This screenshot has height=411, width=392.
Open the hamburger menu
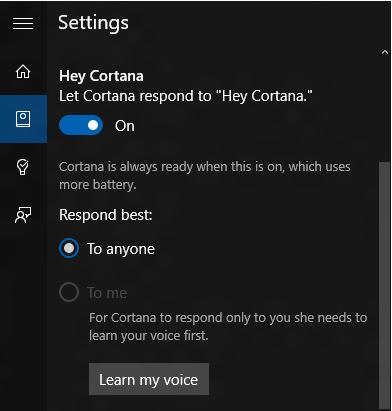click(x=23, y=23)
